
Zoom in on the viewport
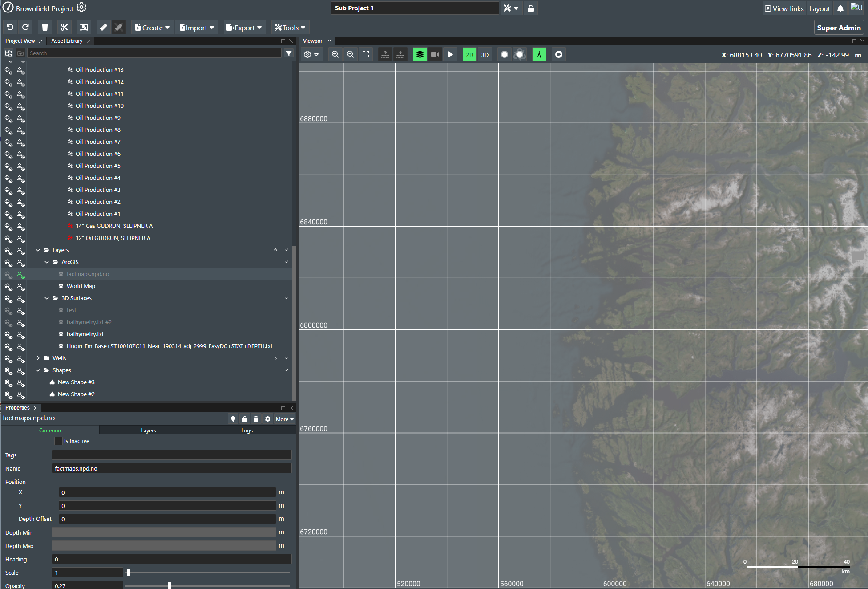pyautogui.click(x=335, y=54)
